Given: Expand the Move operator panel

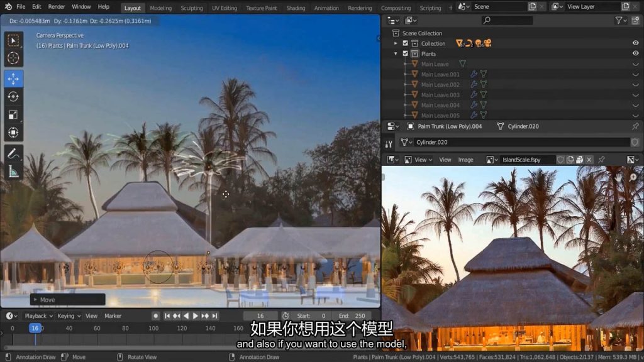Looking at the screenshot, I should click(35, 300).
